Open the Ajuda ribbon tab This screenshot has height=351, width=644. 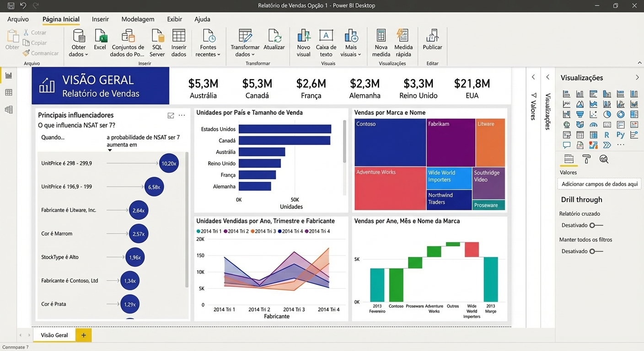point(202,19)
